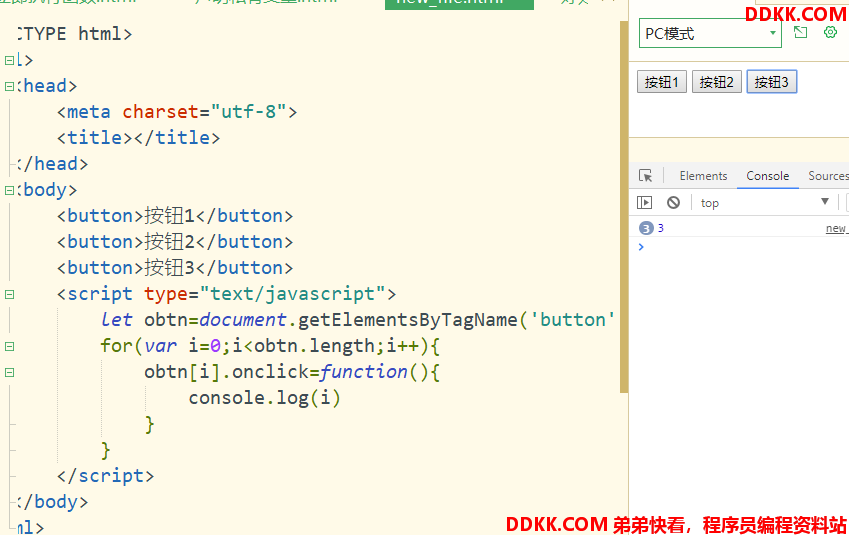The image size is (849, 535).
Task: Click the new_ source link in console
Action: click(x=837, y=229)
